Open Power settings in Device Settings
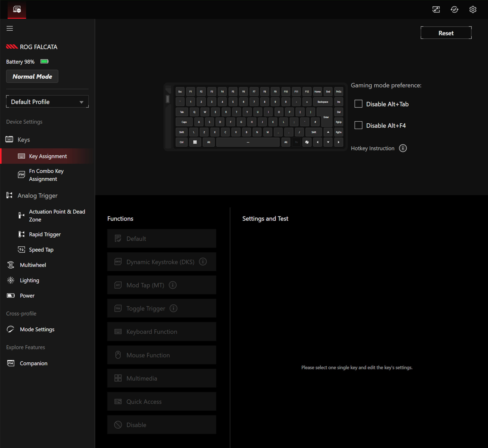488x448 pixels. [x=27, y=296]
